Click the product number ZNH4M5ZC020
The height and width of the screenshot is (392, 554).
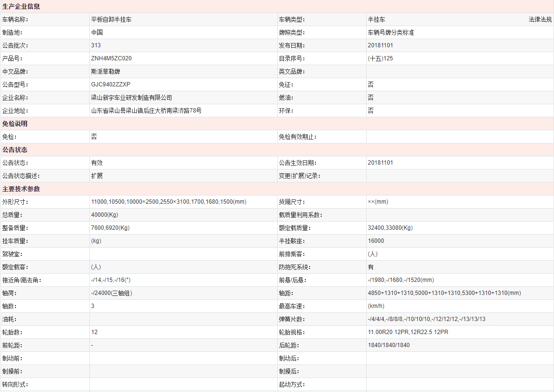[111, 58]
